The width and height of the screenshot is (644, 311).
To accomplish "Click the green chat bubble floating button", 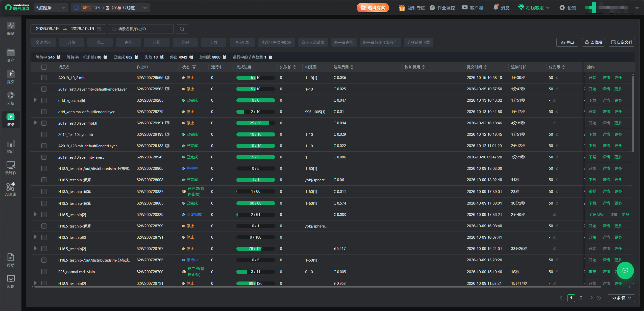I will [x=625, y=271].
